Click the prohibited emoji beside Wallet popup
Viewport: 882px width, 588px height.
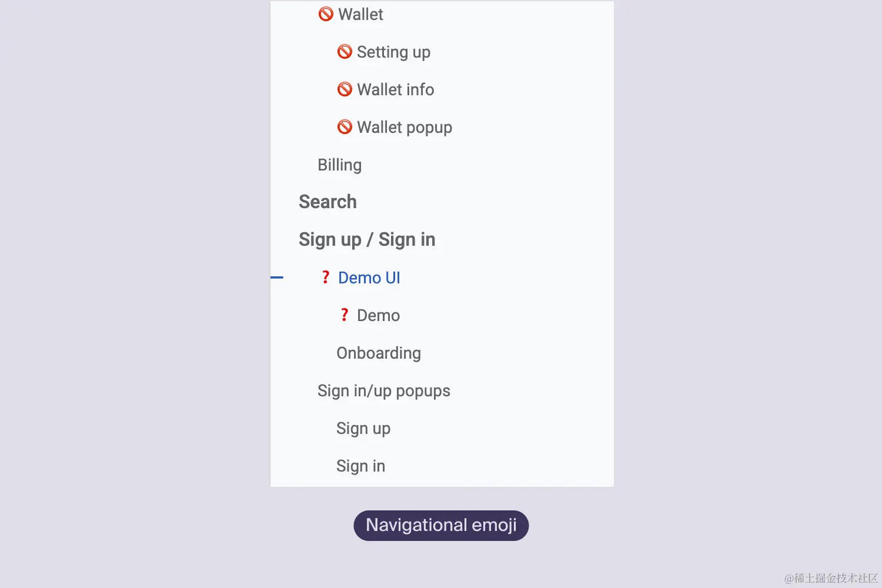[x=345, y=127]
